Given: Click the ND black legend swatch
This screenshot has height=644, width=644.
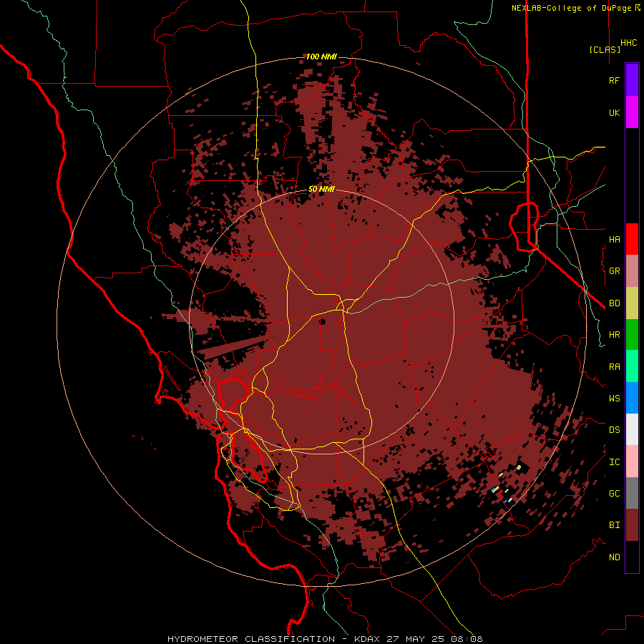Looking at the screenshot, I should pos(632,557).
